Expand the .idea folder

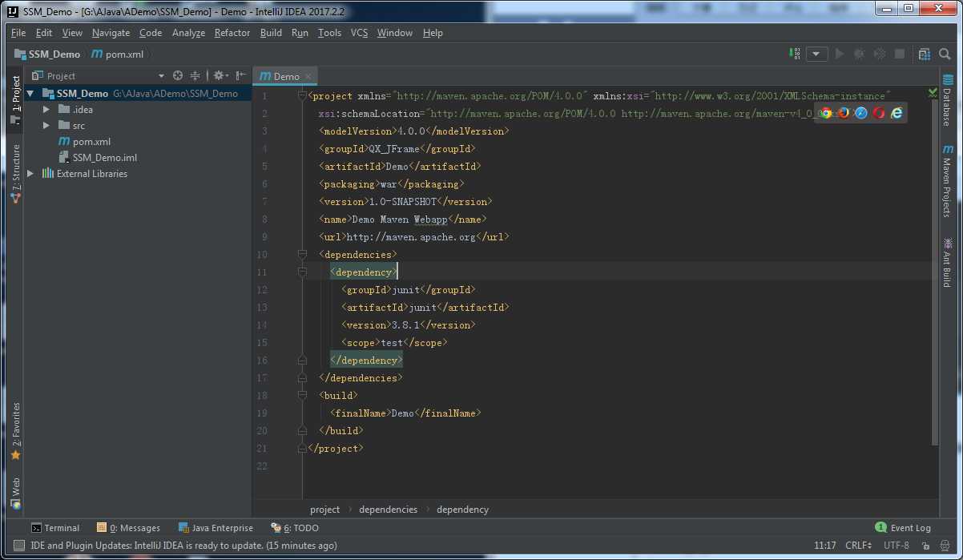tap(46, 109)
